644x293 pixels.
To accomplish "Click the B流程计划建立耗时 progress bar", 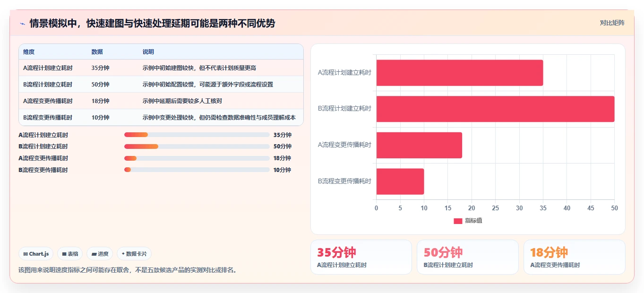I will click(197, 146).
